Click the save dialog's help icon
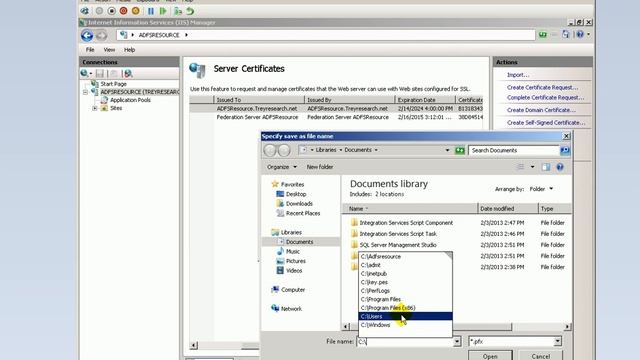 click(560, 167)
